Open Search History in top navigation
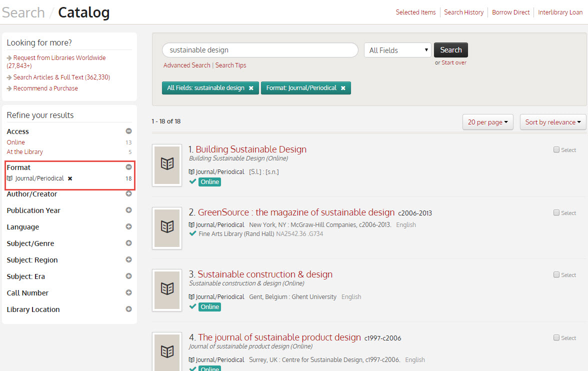 [x=464, y=12]
